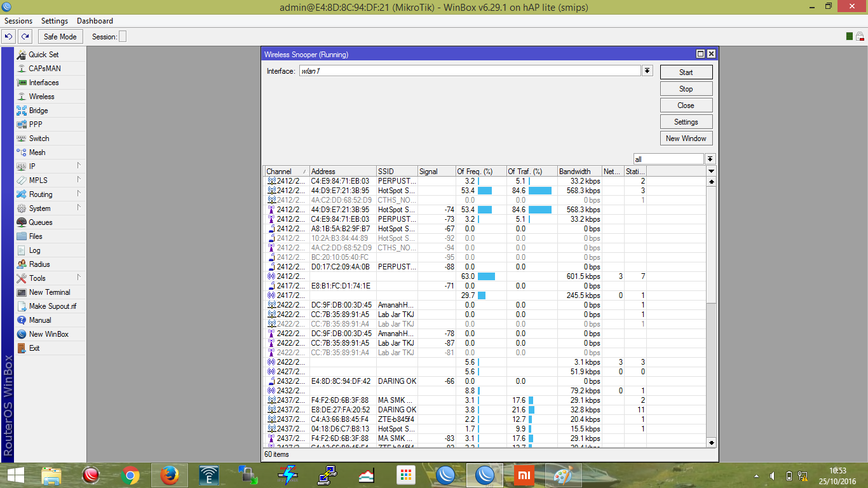Expand the System submenu
Viewport: 868px width, 488px height.
point(50,208)
